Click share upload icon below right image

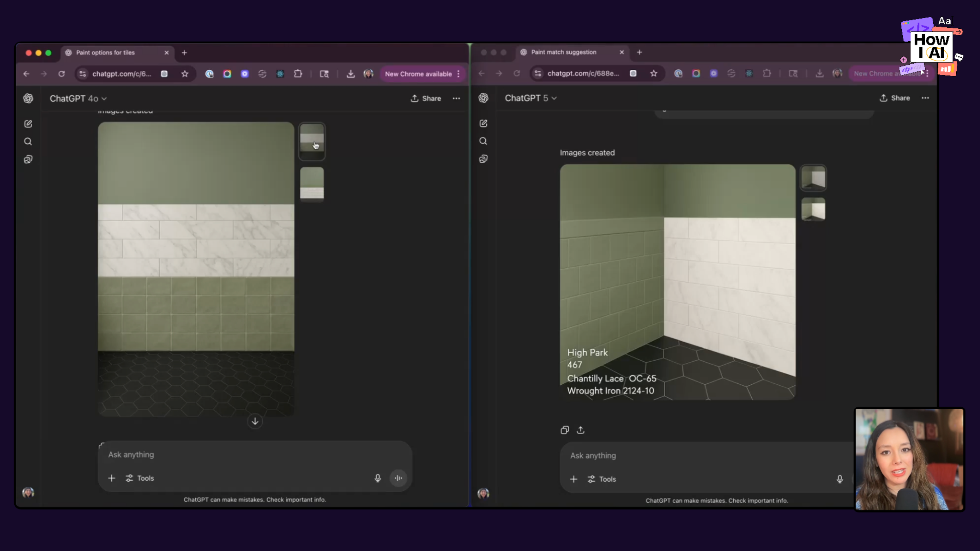pyautogui.click(x=580, y=430)
